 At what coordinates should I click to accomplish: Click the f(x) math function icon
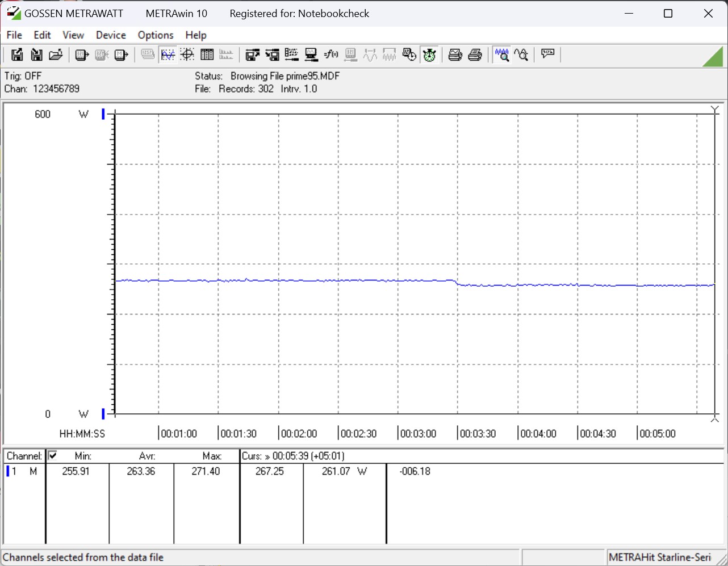[330, 54]
